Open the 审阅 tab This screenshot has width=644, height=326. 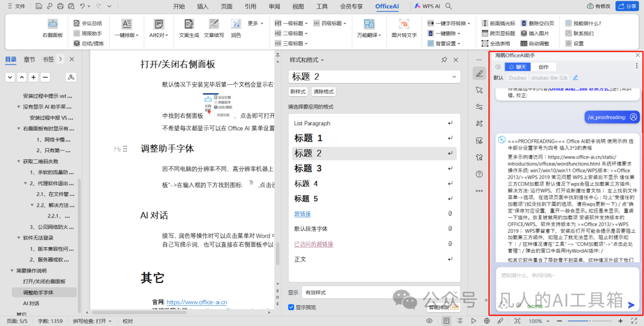274,6
